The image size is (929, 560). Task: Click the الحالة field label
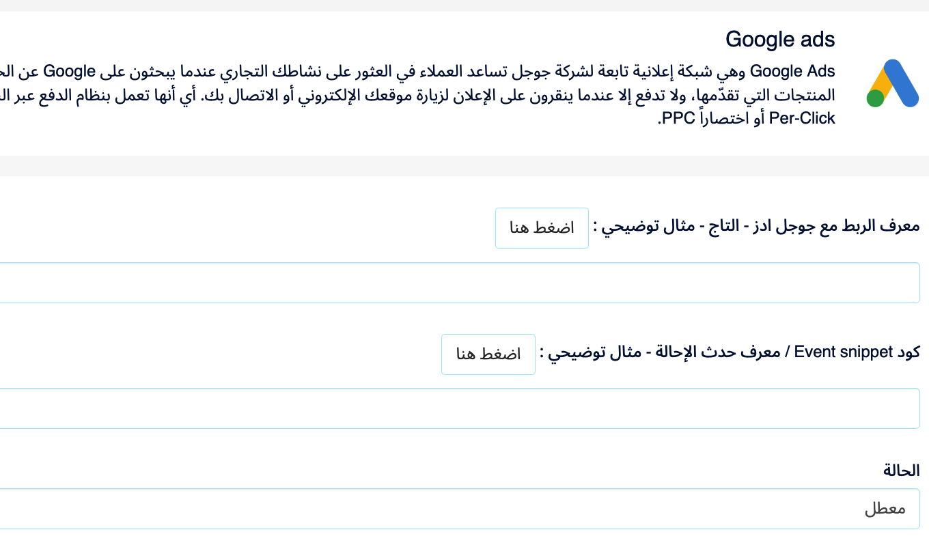[x=901, y=471]
